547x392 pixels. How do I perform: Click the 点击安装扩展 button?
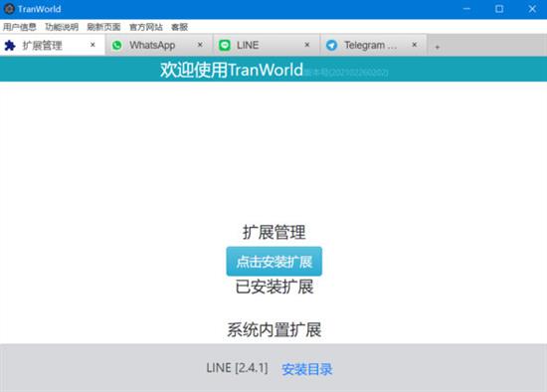tap(274, 262)
